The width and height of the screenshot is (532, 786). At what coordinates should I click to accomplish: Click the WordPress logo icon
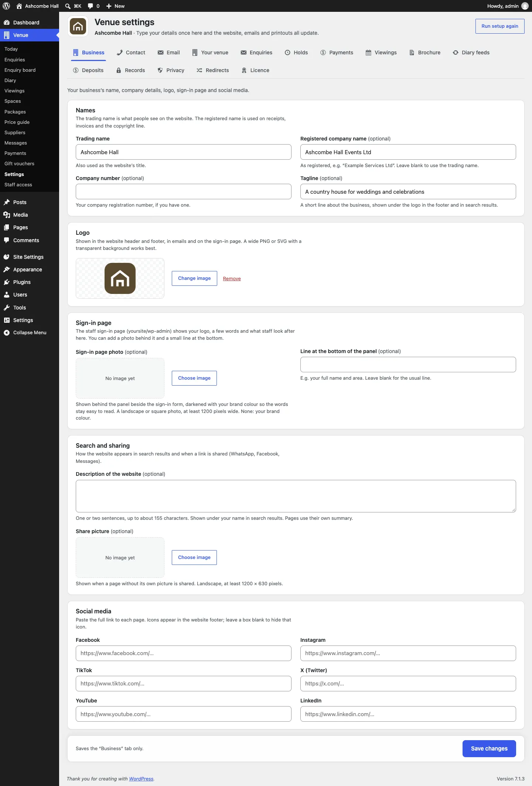6,6
